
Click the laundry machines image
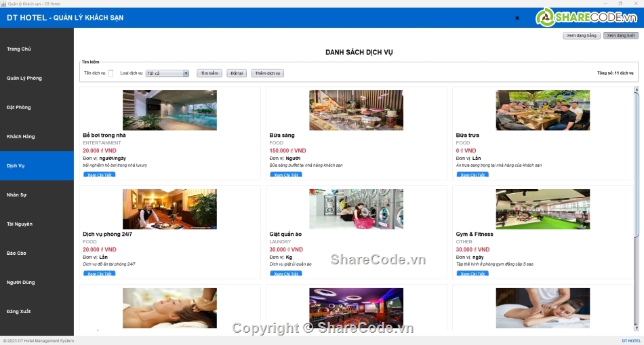point(356,209)
